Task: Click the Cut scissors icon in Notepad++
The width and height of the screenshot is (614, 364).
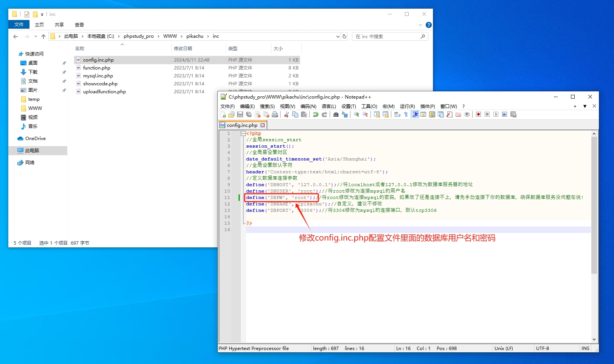Action: pos(287,114)
